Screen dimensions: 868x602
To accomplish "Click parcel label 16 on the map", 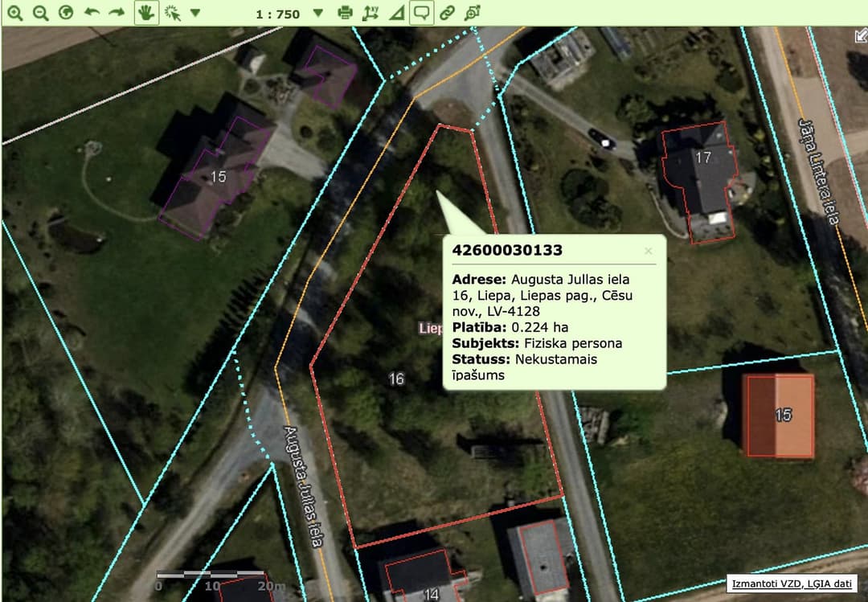I will click(x=396, y=379).
